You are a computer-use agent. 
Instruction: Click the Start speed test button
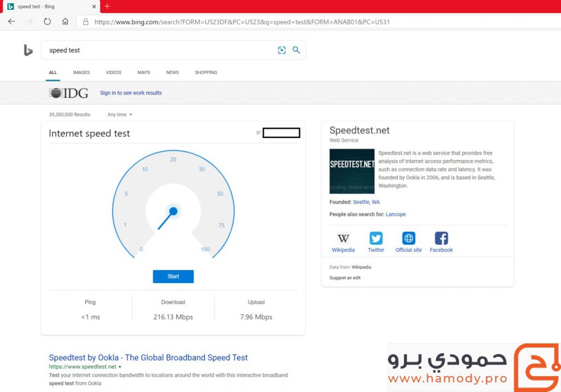point(173,276)
